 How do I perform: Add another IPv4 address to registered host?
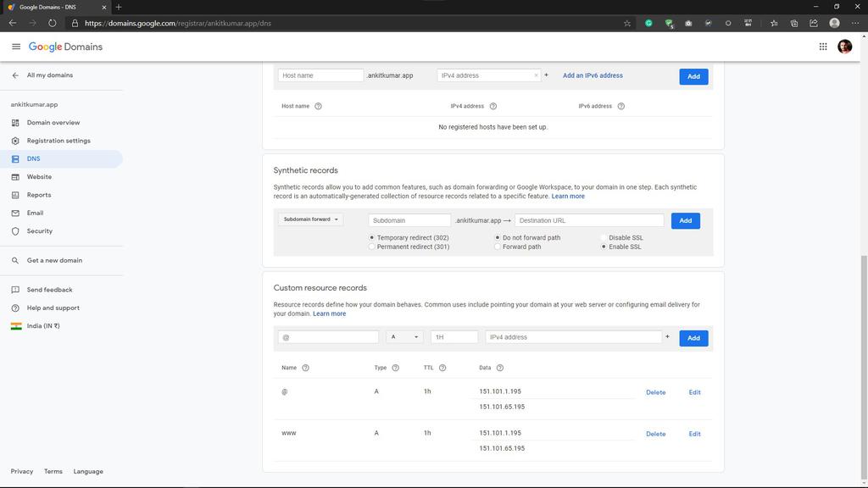pyautogui.click(x=547, y=75)
